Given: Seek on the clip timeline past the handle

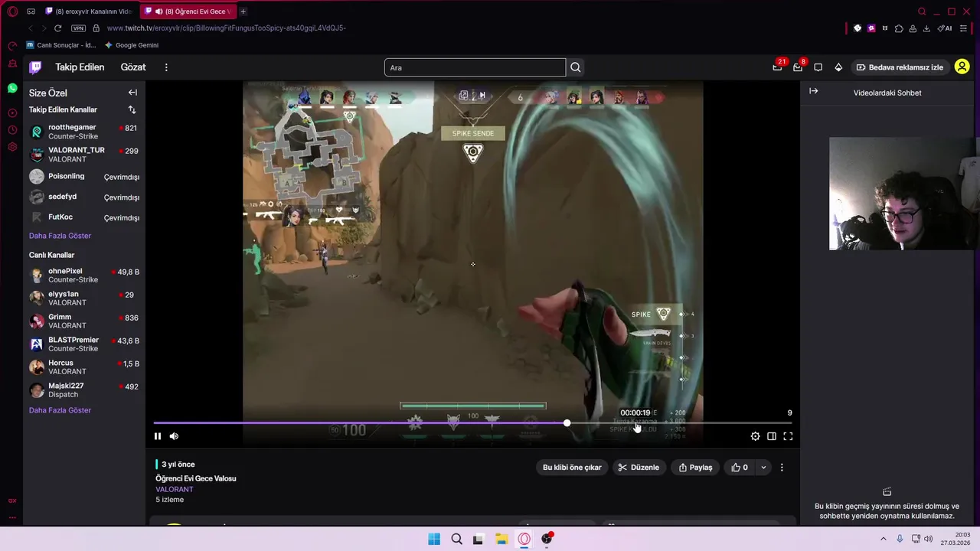Looking at the screenshot, I should [680, 422].
